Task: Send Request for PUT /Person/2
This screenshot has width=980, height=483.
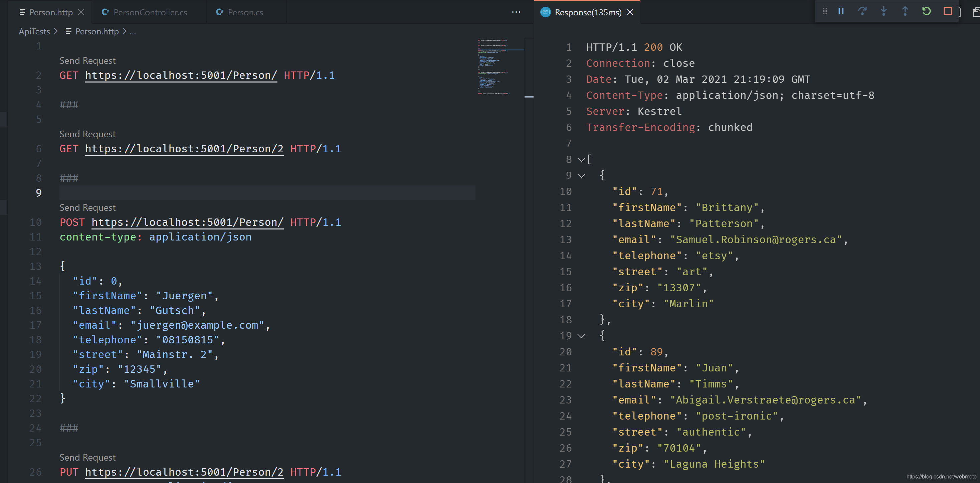Action: point(87,457)
